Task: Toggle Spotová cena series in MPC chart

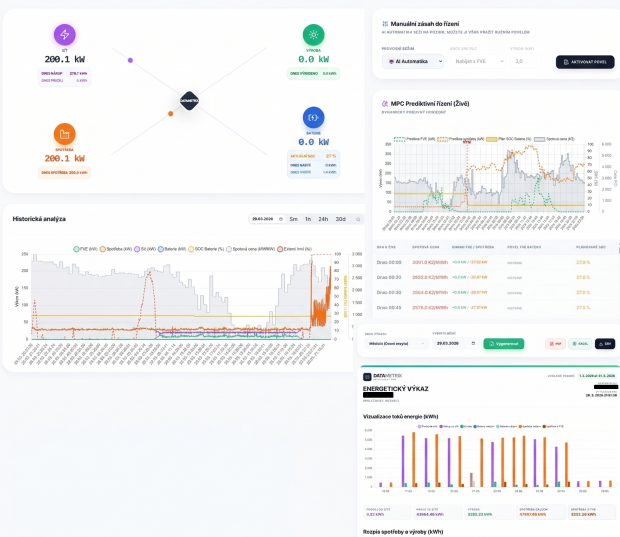Action: click(554, 139)
